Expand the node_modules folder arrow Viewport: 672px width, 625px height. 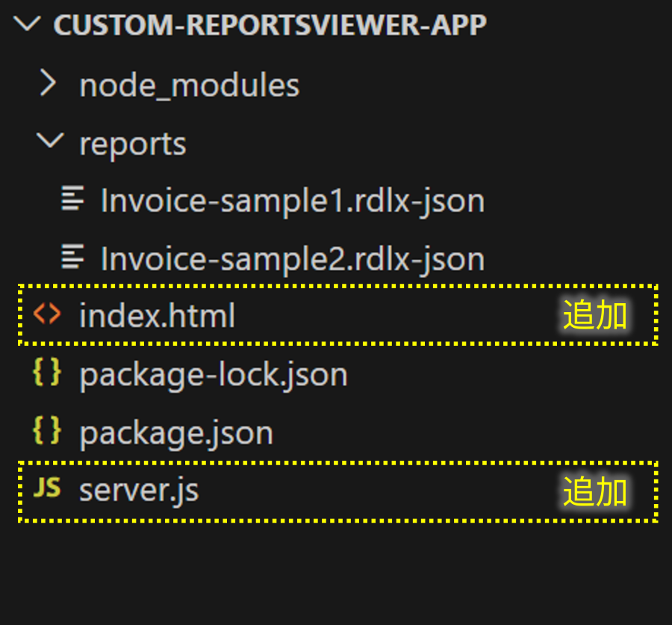click(x=48, y=84)
